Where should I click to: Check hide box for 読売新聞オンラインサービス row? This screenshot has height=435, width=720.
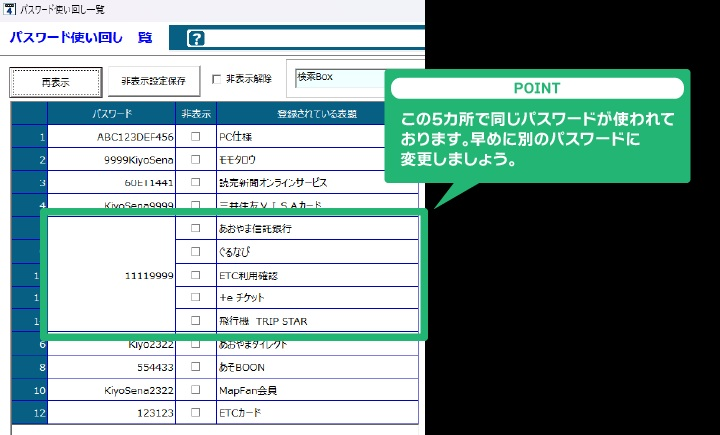[x=196, y=182]
